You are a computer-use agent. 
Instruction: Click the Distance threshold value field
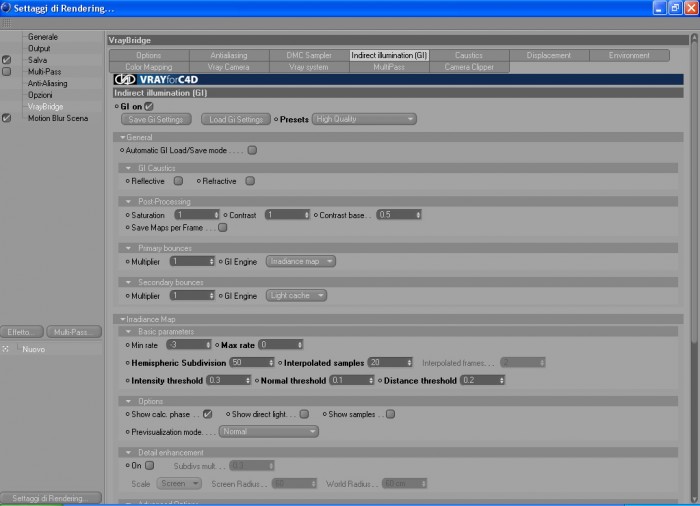coord(482,381)
